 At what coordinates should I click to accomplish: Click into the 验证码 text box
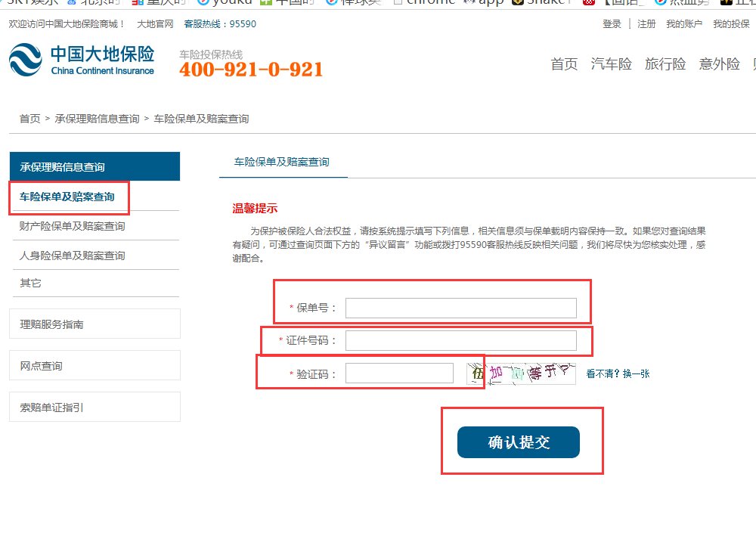click(399, 373)
